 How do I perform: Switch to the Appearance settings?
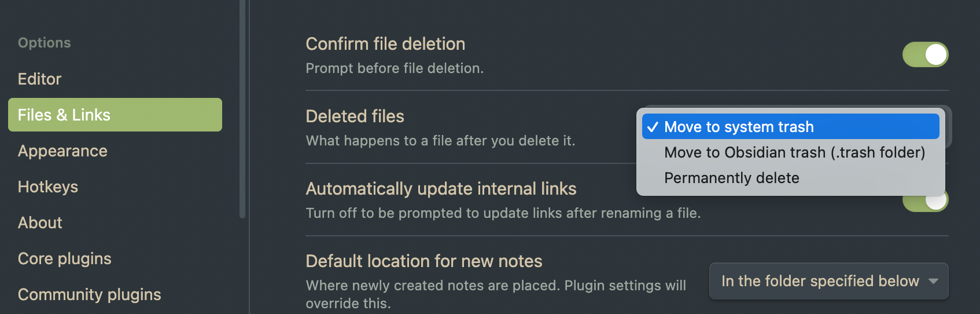pos(62,151)
